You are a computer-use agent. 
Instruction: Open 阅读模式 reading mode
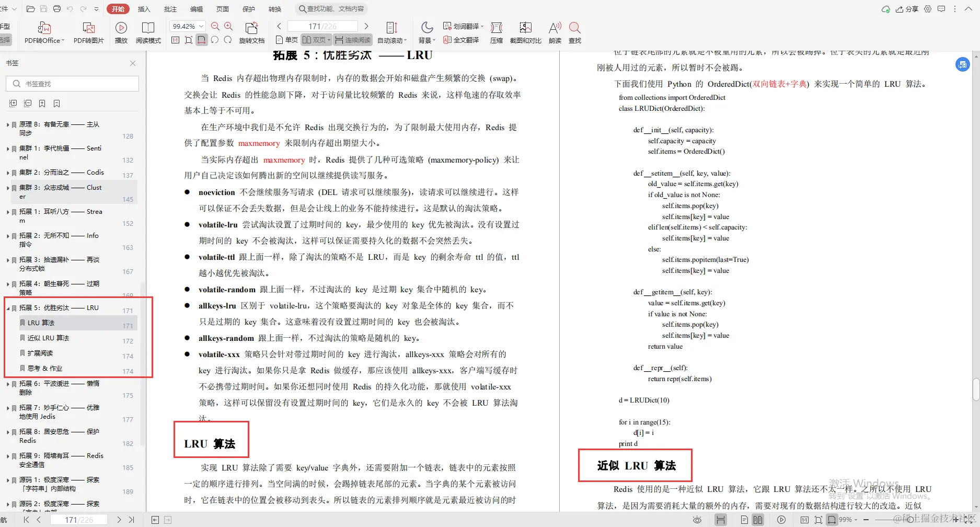[148, 31]
